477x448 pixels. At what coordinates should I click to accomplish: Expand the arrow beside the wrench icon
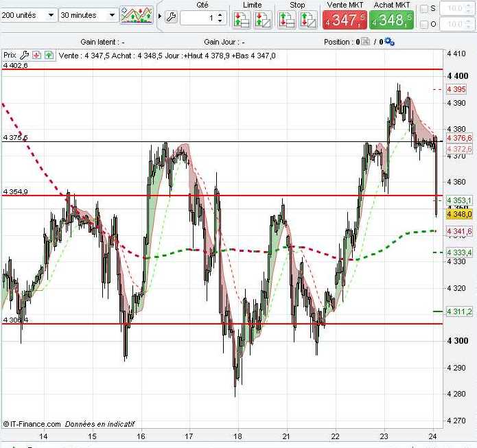[160, 16]
